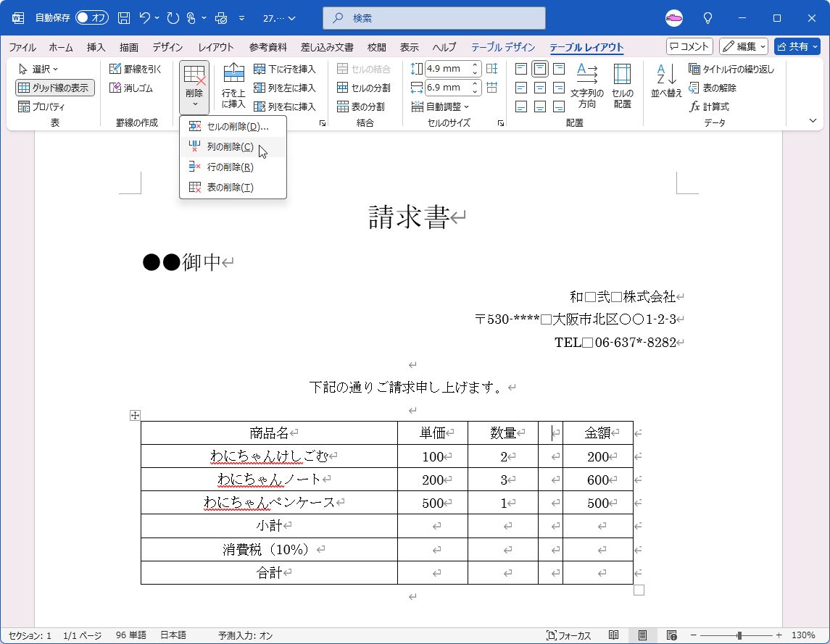Viewport: 830px width, 644px height.
Task: Select align center left cell option
Action: 521,88
